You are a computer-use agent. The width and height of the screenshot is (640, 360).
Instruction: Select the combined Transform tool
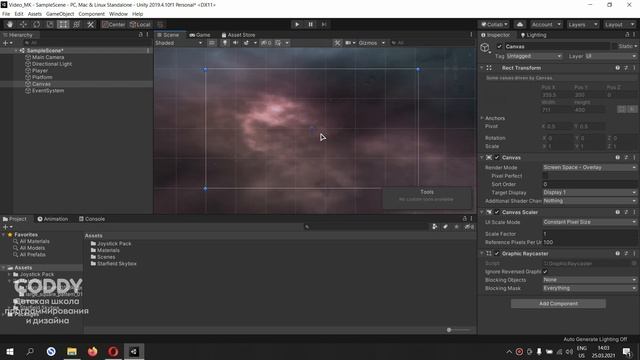pyautogui.click(x=77, y=24)
